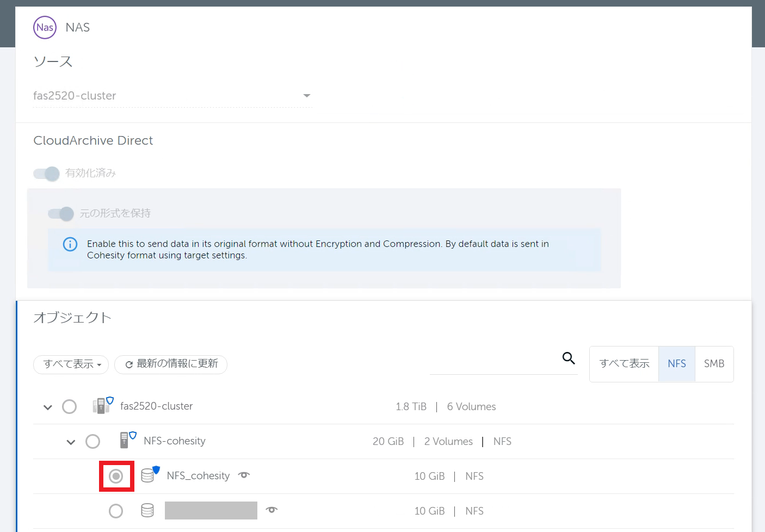Image resolution: width=765 pixels, height=532 pixels.
Task: Click the fas2520-cluster server icon
Action: (102, 405)
